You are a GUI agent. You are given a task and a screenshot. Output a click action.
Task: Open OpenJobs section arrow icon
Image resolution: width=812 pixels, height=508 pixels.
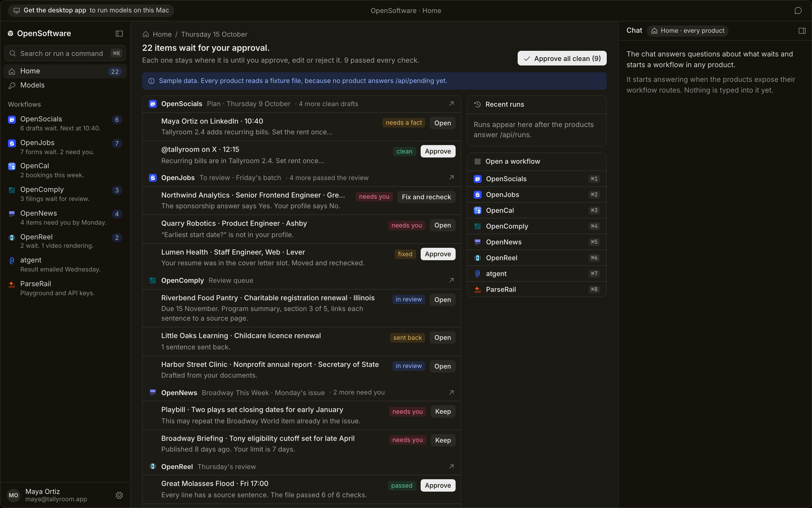[451, 178]
